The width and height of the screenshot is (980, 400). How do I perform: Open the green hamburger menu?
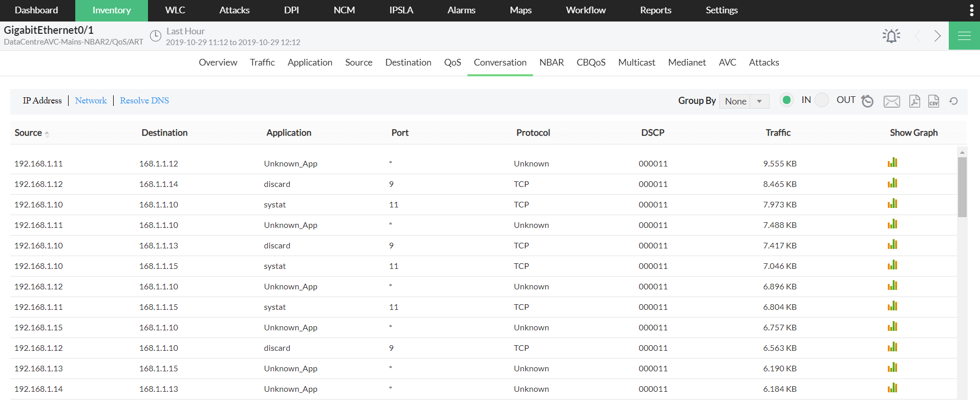click(x=964, y=36)
